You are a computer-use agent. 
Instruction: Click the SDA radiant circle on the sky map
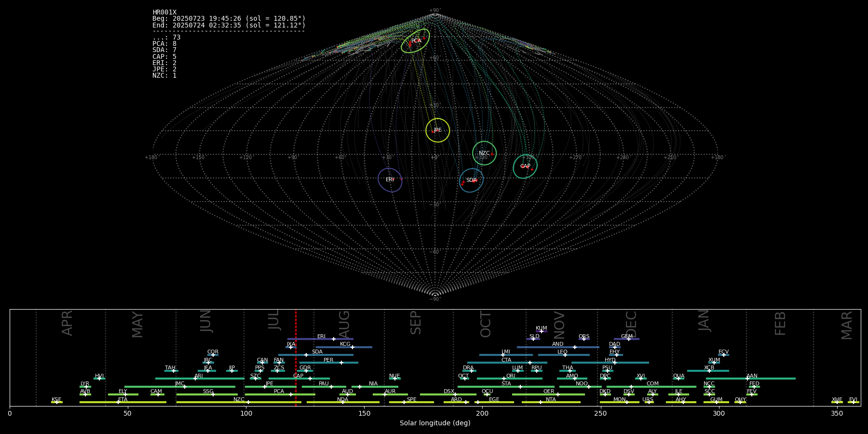click(x=471, y=180)
